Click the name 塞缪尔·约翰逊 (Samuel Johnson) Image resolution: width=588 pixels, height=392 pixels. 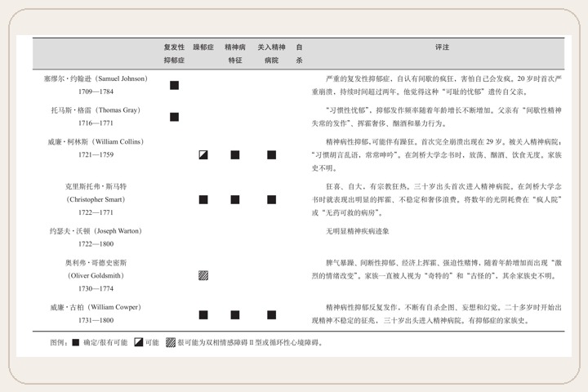pos(96,78)
